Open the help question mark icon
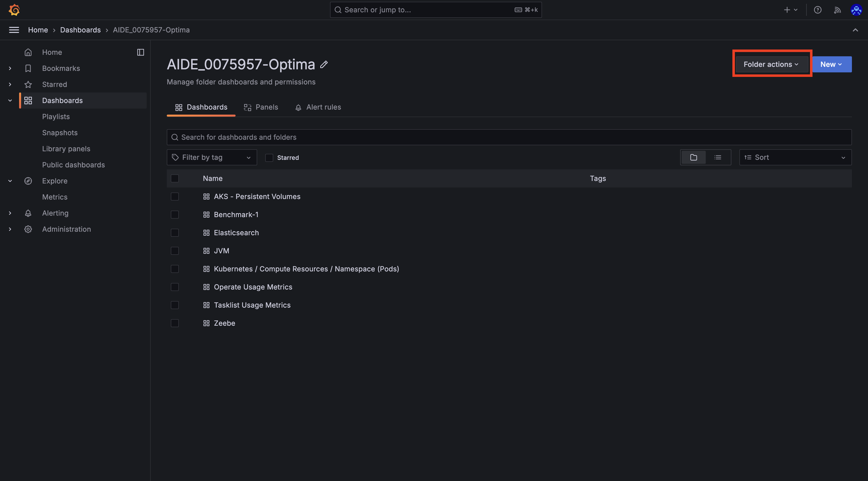 (818, 10)
